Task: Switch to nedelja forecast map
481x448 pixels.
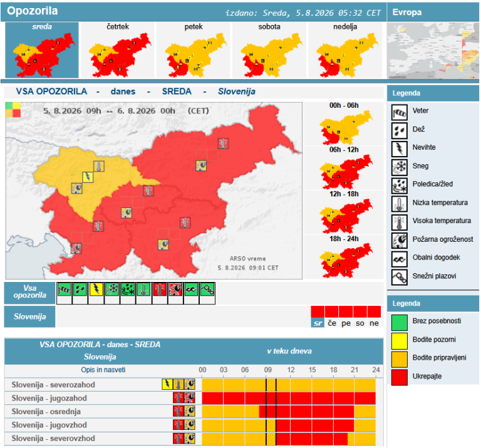Action: click(x=345, y=49)
